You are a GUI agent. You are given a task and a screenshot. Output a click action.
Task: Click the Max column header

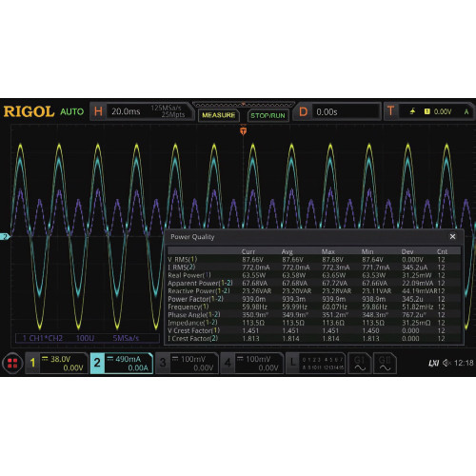point(328,251)
